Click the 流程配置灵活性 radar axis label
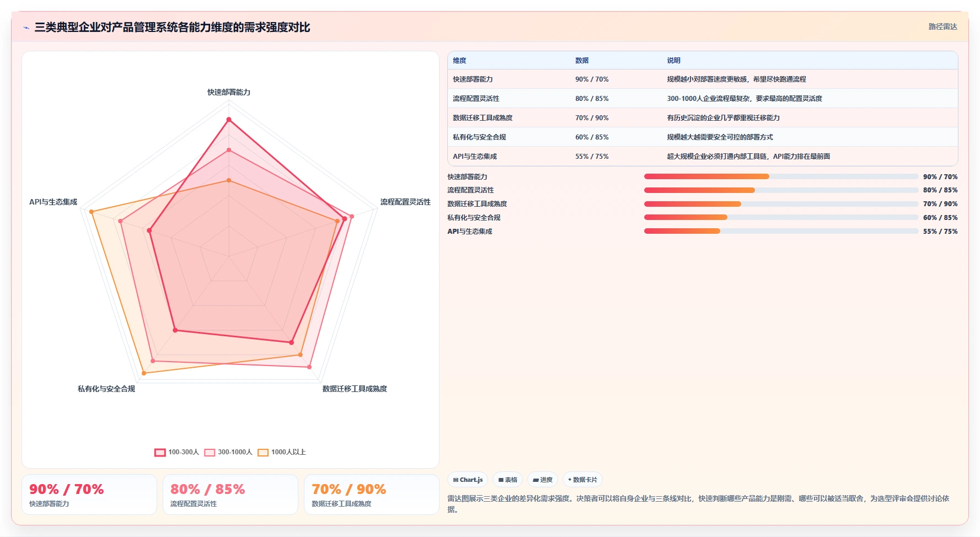The width and height of the screenshot is (980, 537). point(405,202)
